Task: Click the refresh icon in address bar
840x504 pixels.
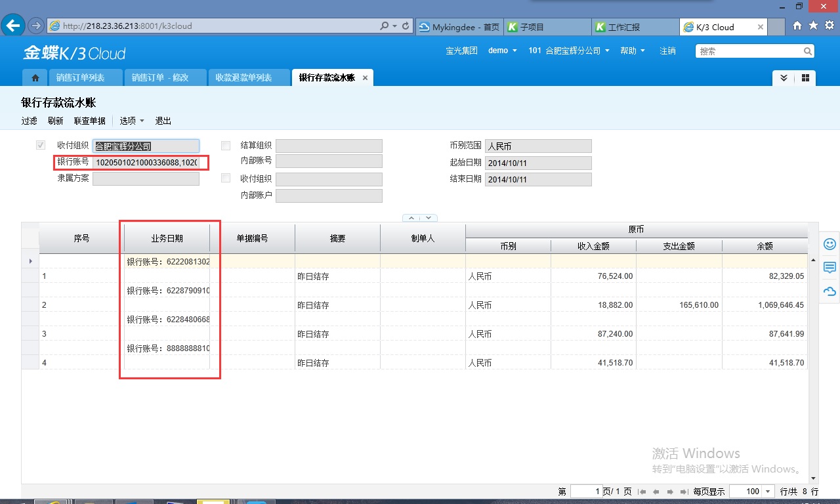Action: click(406, 26)
